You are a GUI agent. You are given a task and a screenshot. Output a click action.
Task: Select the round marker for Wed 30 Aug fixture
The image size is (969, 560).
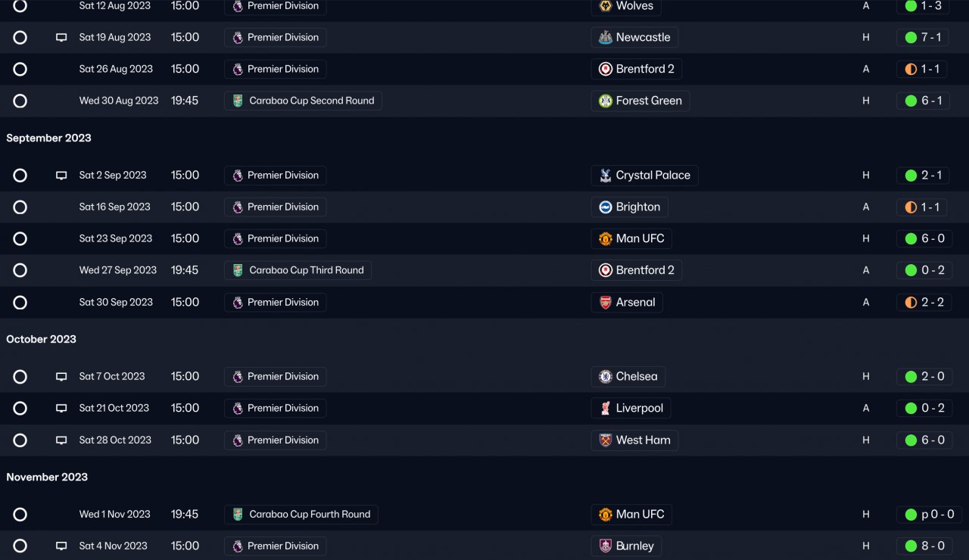pos(20,101)
